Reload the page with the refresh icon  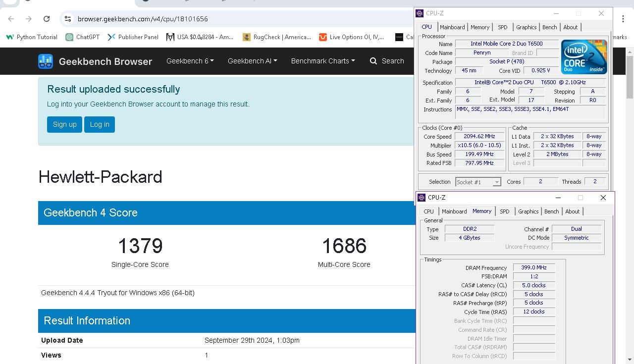point(47,19)
